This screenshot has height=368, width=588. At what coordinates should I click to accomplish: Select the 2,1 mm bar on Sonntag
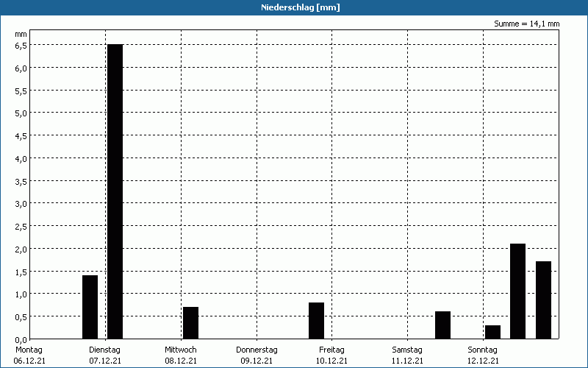518,291
